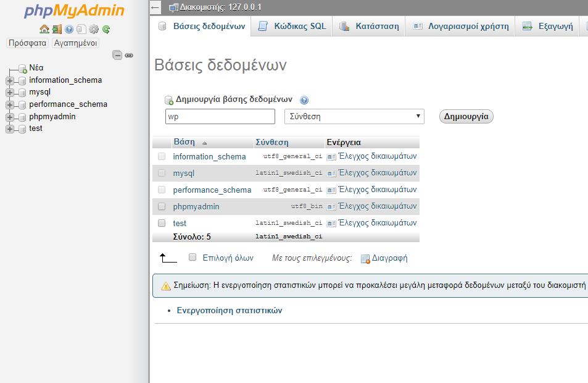Click privileges icon in test row

click(x=331, y=224)
